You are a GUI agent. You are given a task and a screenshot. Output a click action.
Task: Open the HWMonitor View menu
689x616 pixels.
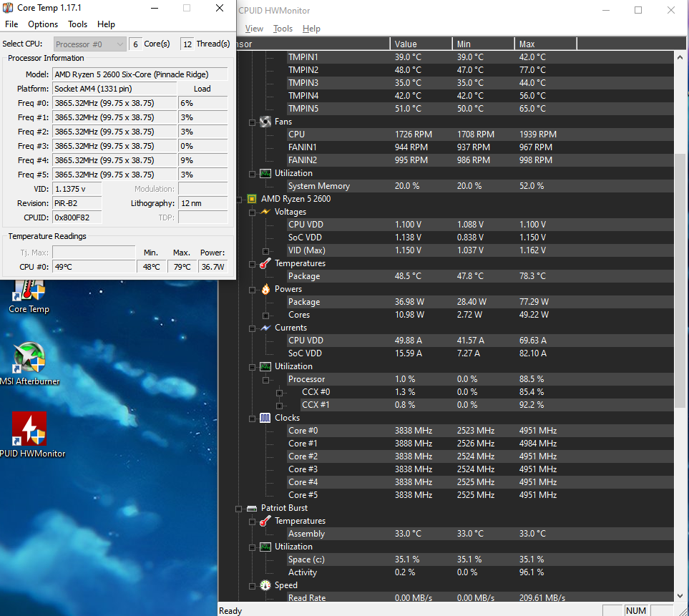pyautogui.click(x=254, y=29)
